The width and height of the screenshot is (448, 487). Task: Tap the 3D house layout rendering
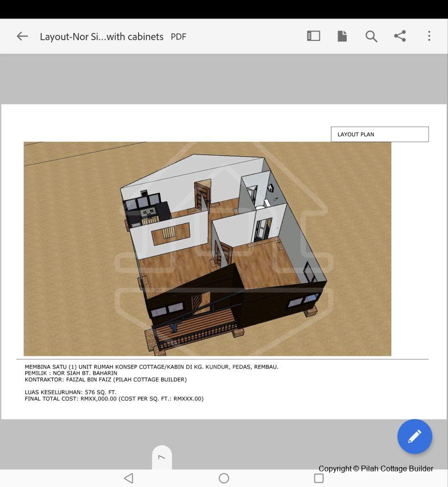(207, 249)
